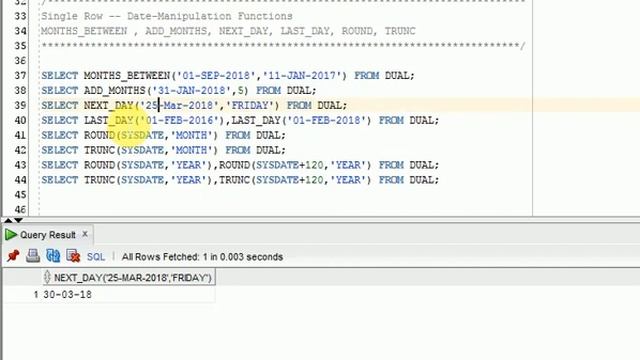Click the NEXT_DAY column header in results
The width and height of the screenshot is (640, 360).
pos(129,278)
